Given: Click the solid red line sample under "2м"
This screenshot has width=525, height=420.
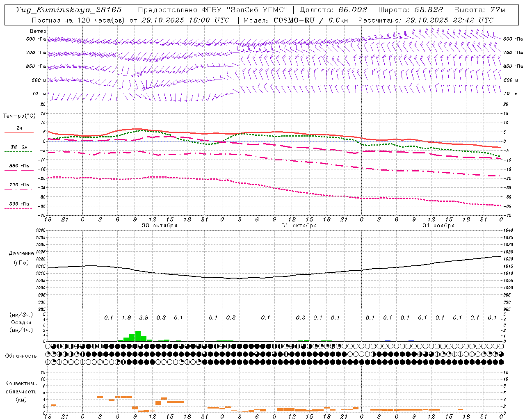Looking at the screenshot, I should [x=19, y=132].
